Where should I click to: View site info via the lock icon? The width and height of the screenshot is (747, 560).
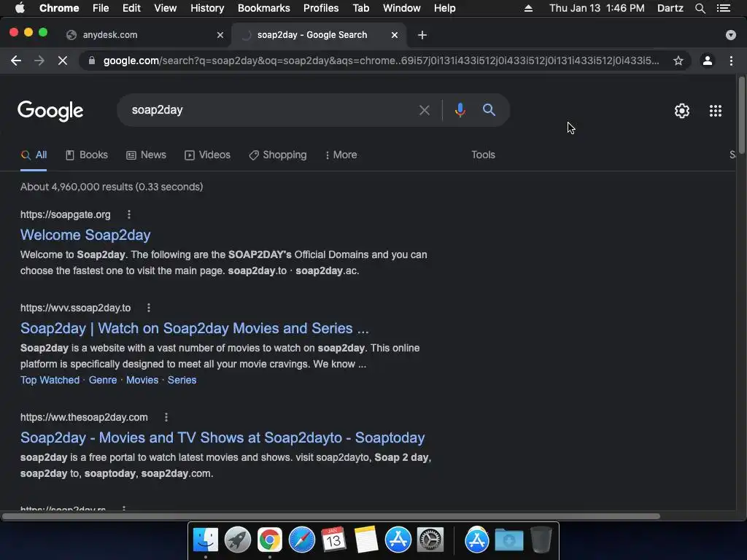(92, 61)
